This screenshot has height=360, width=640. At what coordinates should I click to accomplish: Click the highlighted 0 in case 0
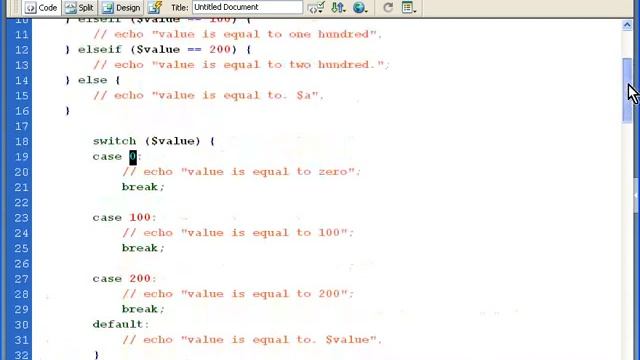pos(133,157)
